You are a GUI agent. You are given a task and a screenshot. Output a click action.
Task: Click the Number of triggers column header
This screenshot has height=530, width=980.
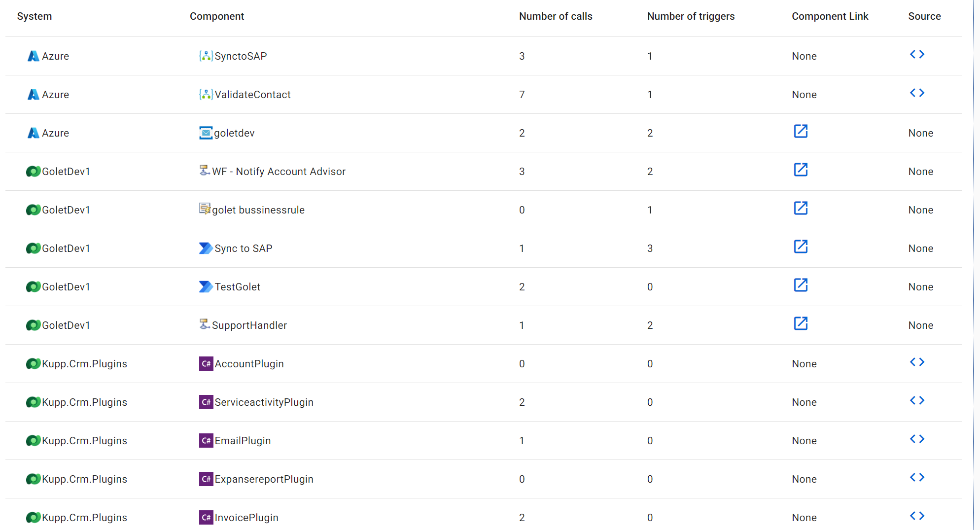(x=691, y=16)
